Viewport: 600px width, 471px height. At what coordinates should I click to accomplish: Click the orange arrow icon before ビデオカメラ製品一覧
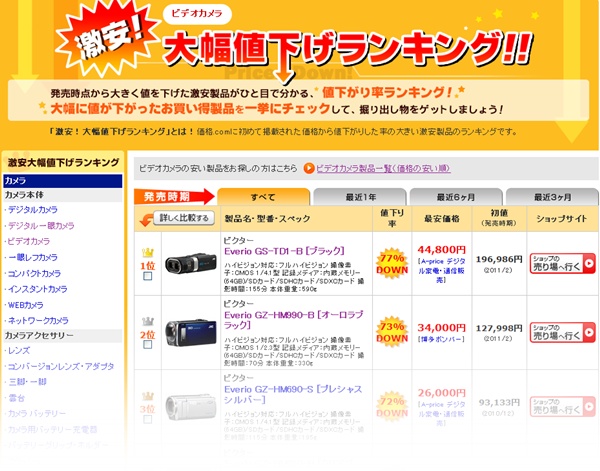tap(309, 168)
